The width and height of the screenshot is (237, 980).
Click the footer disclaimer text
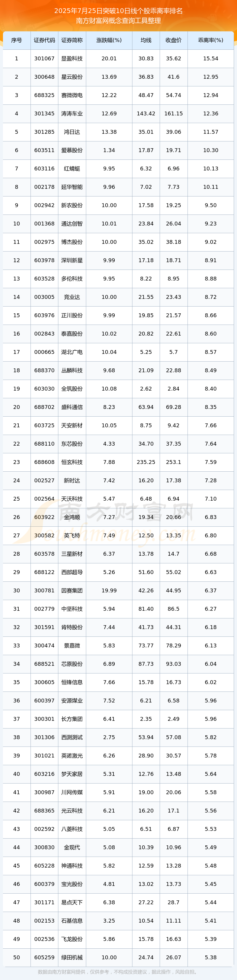point(118,972)
